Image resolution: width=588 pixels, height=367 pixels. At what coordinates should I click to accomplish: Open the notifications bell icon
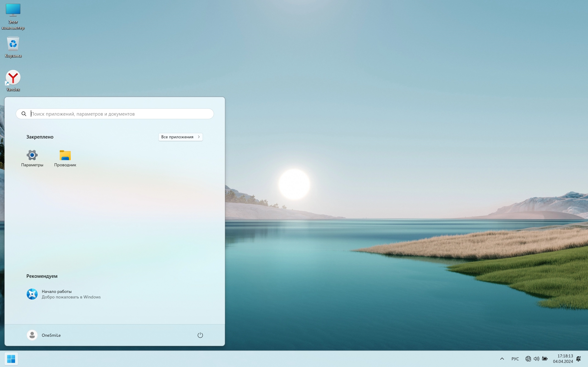click(579, 359)
